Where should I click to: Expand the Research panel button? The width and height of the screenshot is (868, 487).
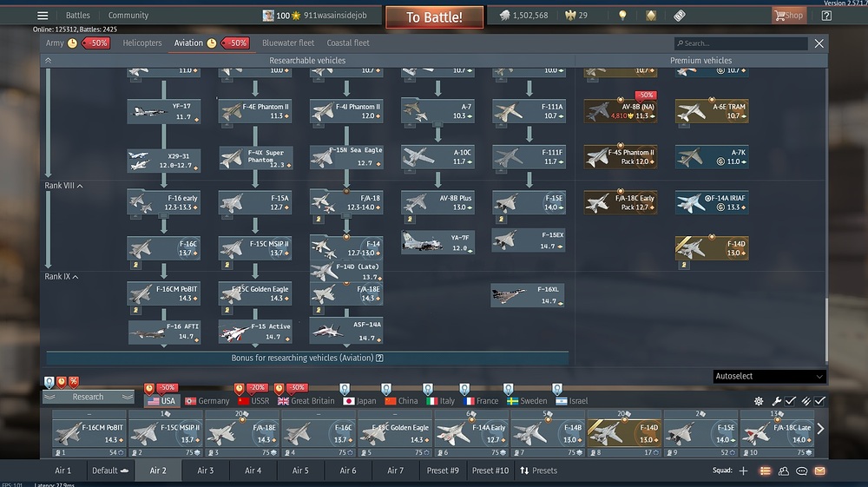[88, 397]
